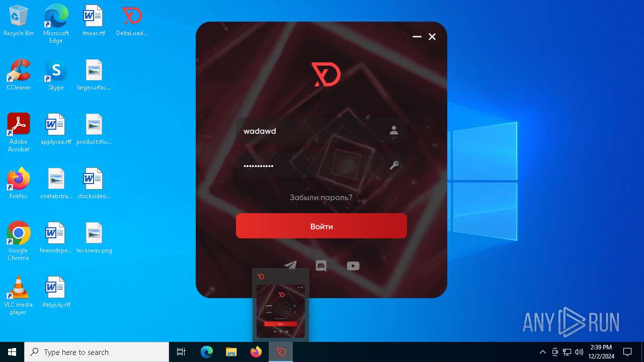Click the Telegram icon in the login window
The image size is (644, 362).
pos(290,266)
